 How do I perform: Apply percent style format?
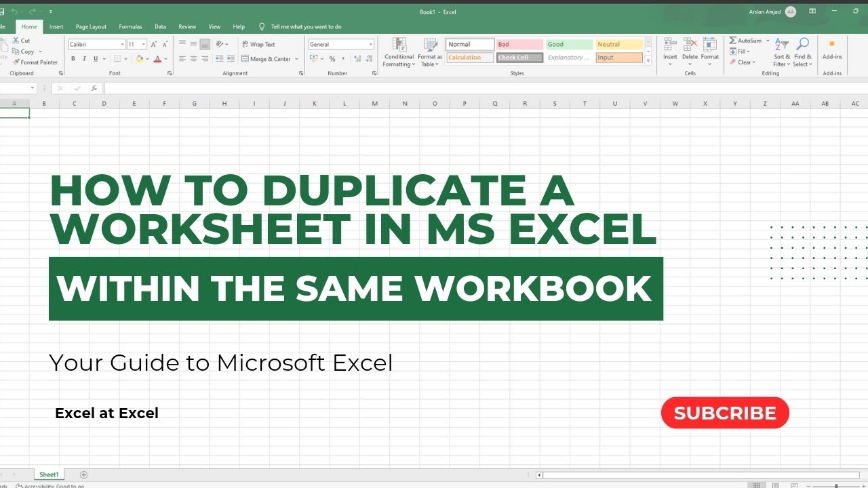(x=332, y=59)
